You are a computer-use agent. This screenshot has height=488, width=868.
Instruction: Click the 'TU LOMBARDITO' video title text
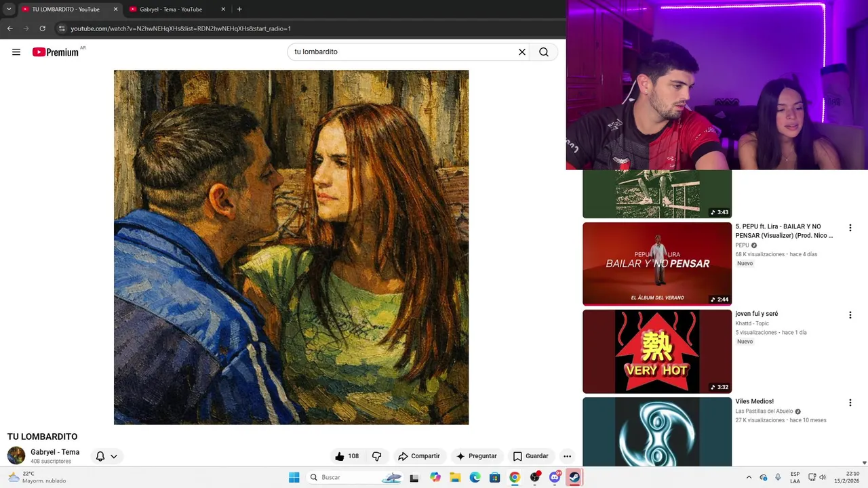(42, 436)
